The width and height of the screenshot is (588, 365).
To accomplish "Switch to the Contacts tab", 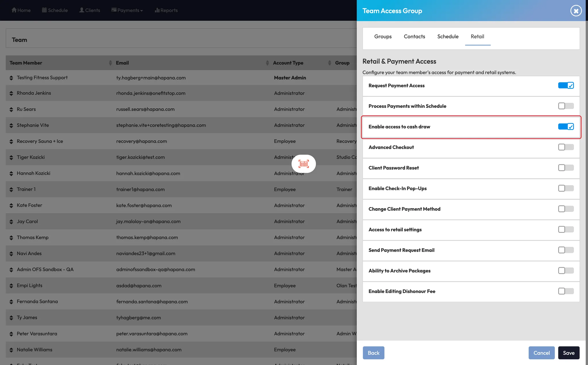I will tap(414, 36).
